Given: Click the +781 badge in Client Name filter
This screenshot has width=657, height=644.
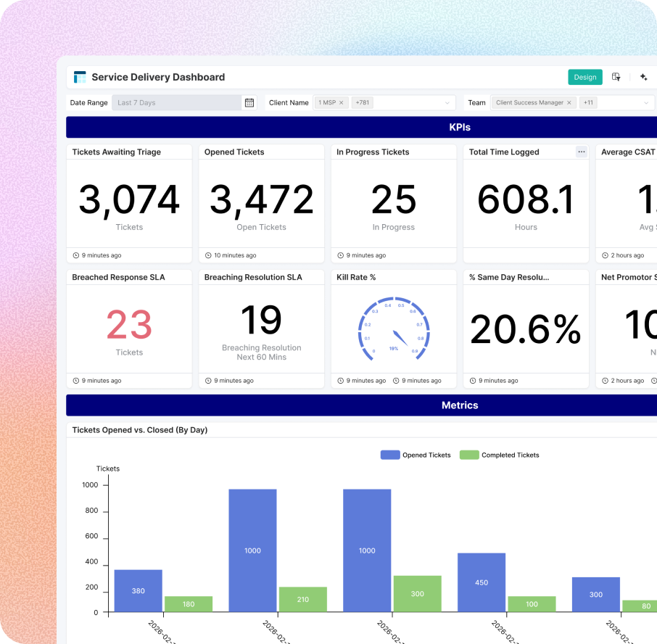Looking at the screenshot, I should click(361, 102).
